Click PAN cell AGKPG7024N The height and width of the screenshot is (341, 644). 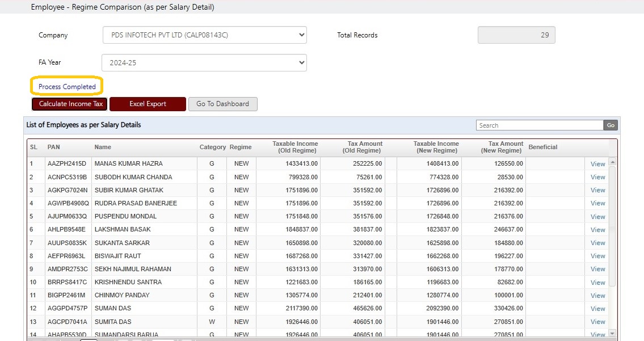pos(68,190)
